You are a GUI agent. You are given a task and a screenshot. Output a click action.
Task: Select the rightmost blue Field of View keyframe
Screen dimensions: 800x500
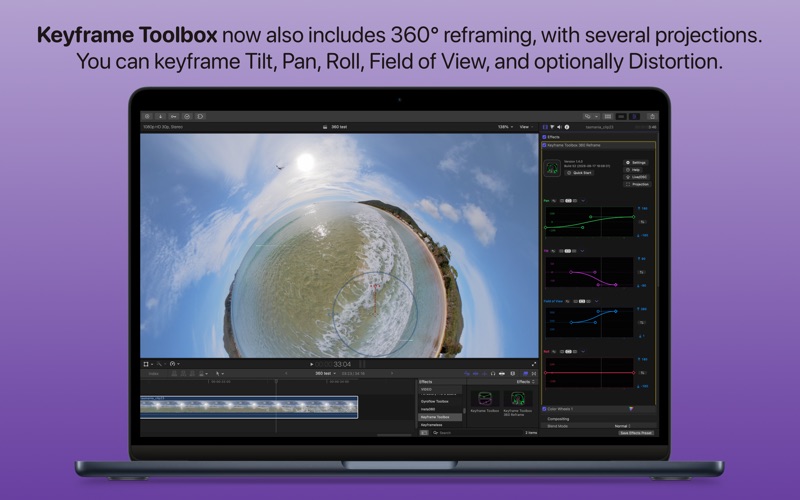615,311
